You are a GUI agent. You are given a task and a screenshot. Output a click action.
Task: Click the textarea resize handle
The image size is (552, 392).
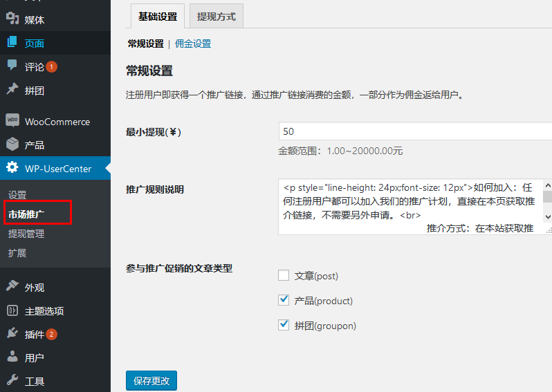[x=549, y=230]
